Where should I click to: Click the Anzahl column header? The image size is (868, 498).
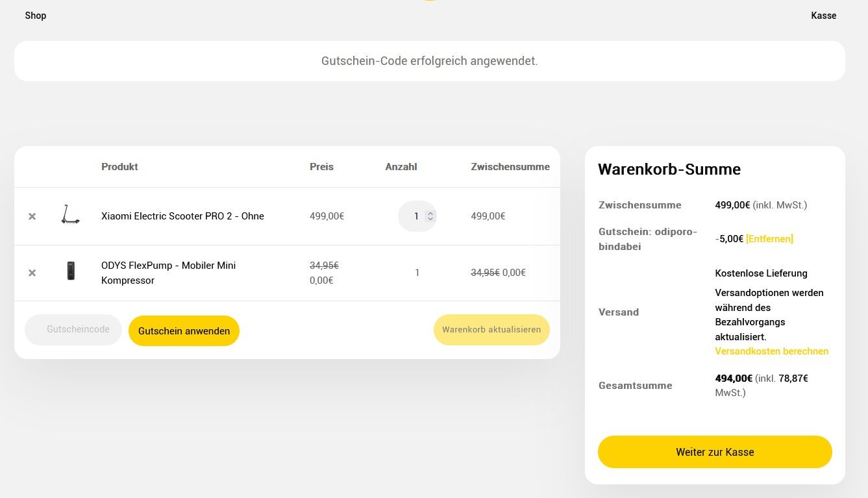401,167
